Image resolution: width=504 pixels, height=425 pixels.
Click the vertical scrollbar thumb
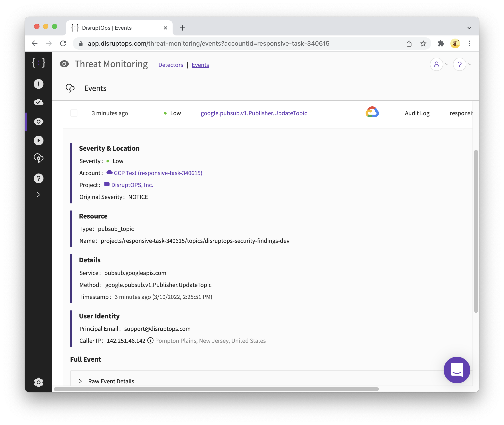[476, 231]
